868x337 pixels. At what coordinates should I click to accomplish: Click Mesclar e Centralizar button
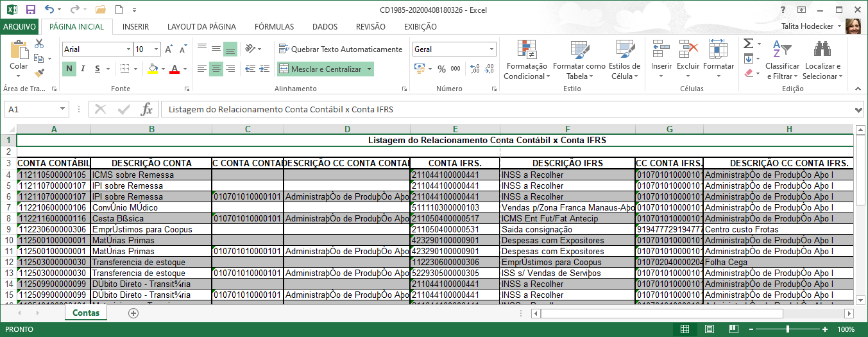[x=321, y=69]
